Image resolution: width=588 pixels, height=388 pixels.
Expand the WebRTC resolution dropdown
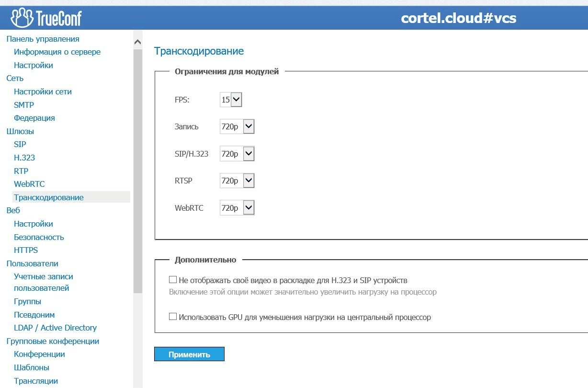tap(237, 208)
